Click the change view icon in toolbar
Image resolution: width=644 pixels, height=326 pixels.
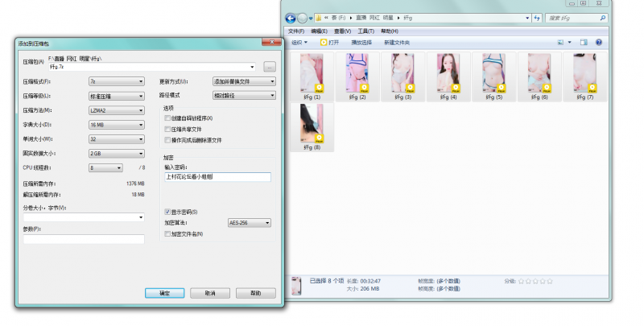[560, 42]
